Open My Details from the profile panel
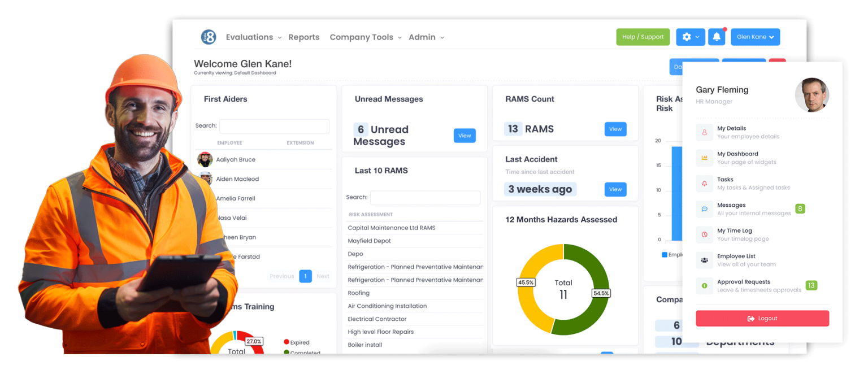868x374 pixels. (704, 132)
